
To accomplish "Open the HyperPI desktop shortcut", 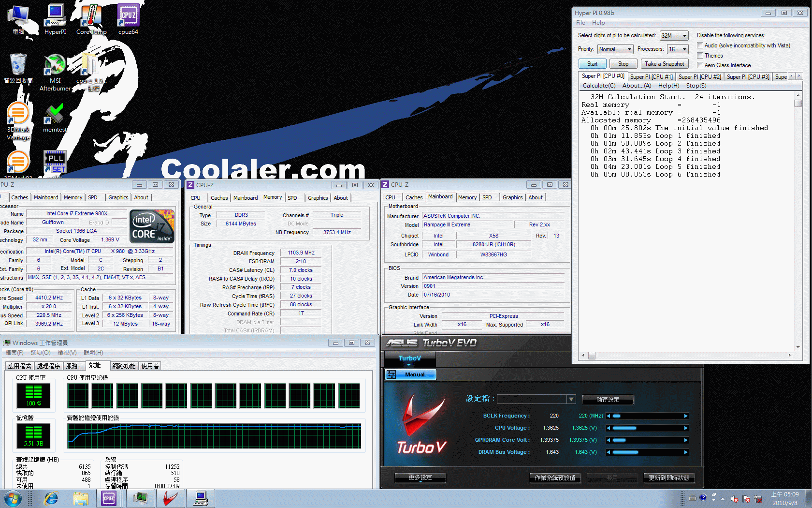I will [x=55, y=19].
